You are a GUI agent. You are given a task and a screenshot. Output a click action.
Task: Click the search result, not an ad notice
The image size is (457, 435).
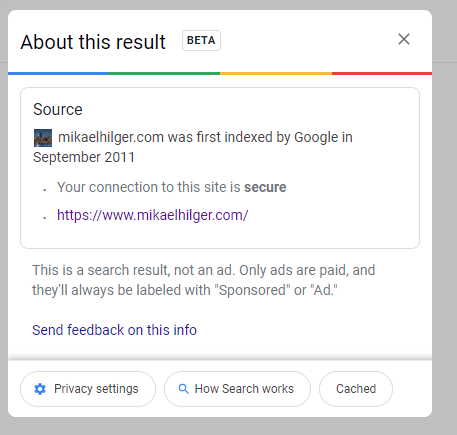(203, 280)
